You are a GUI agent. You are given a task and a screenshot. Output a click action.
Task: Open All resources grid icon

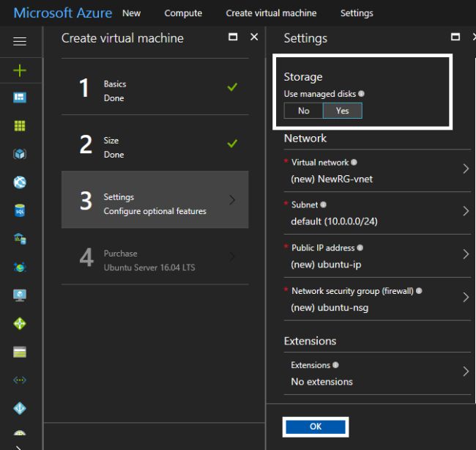(x=20, y=126)
